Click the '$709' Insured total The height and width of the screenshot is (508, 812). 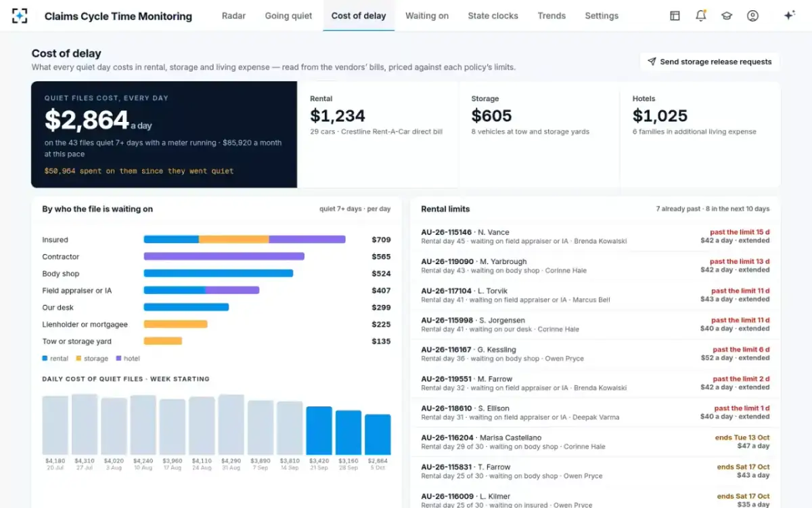point(381,240)
